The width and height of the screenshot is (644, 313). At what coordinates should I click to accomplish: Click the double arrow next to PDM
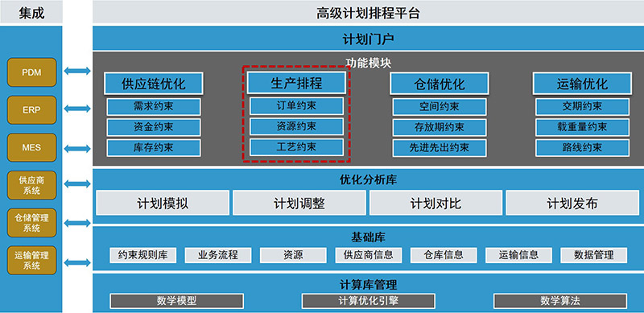pyautogui.click(x=77, y=71)
